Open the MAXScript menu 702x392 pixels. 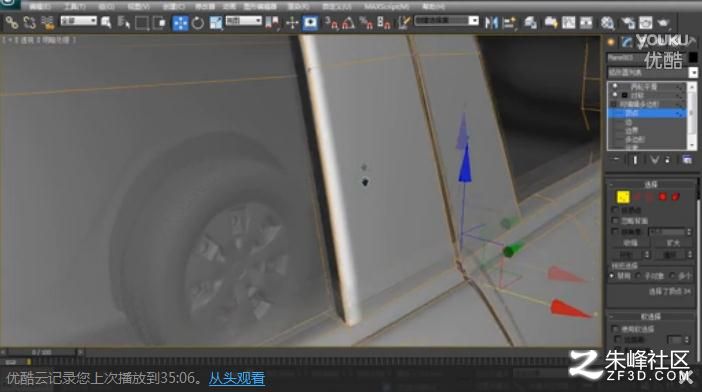pyautogui.click(x=386, y=7)
